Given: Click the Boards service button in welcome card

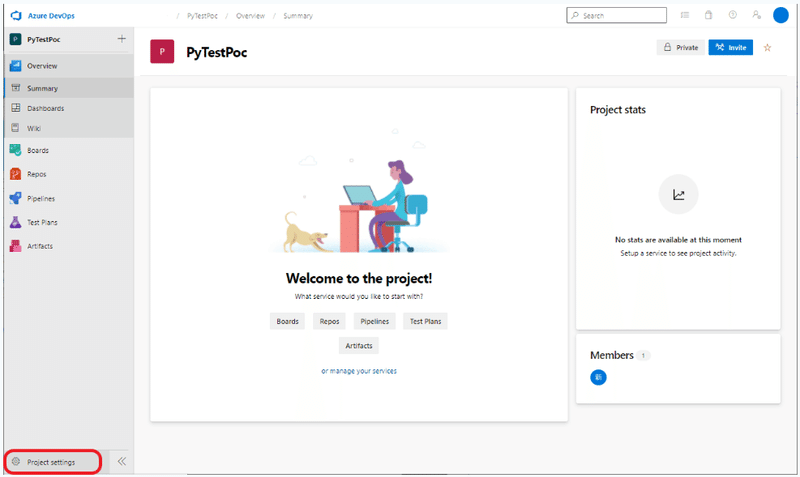Looking at the screenshot, I should (x=287, y=321).
